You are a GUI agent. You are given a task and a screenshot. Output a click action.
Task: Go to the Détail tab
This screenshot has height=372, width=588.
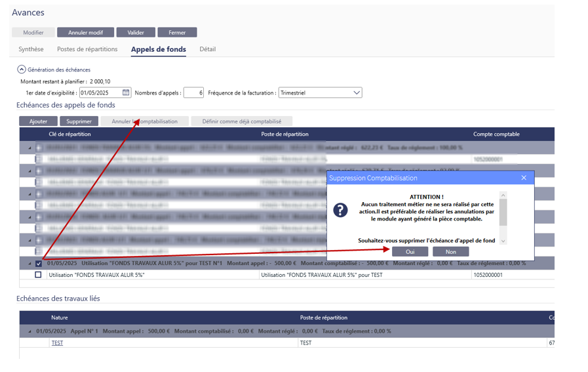point(207,49)
